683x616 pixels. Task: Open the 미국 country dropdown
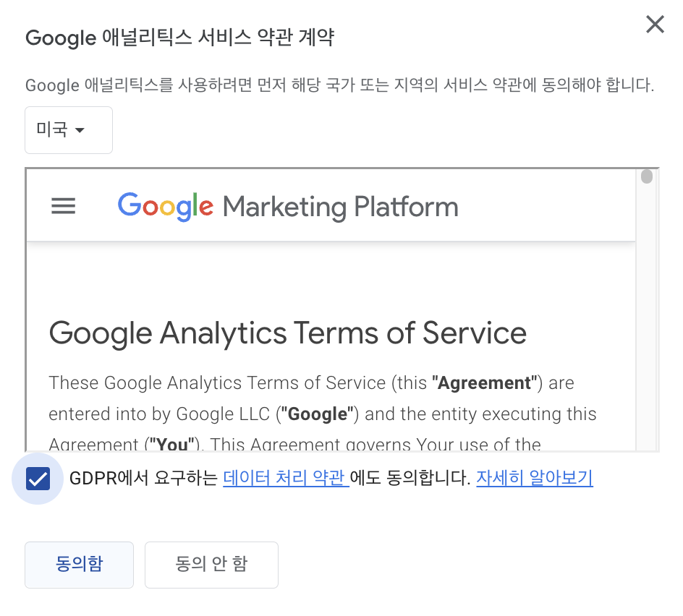(x=69, y=130)
